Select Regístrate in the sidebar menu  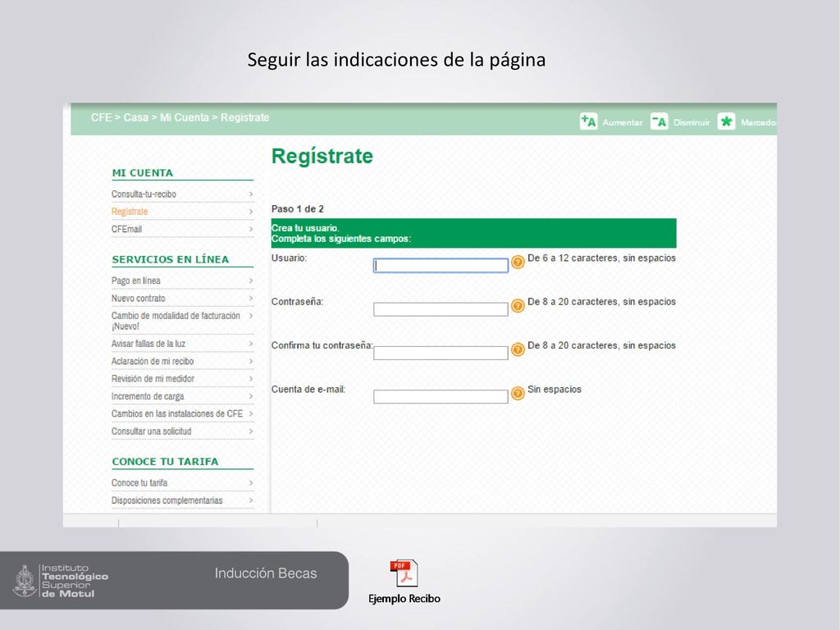[130, 212]
